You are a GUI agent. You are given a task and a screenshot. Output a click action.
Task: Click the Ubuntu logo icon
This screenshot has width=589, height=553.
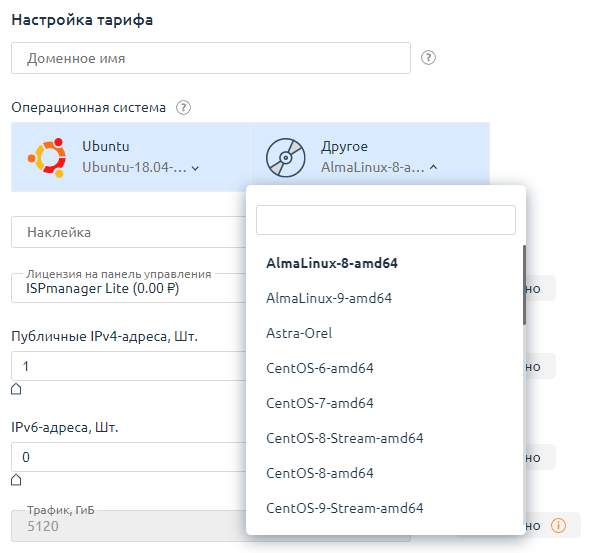47,157
